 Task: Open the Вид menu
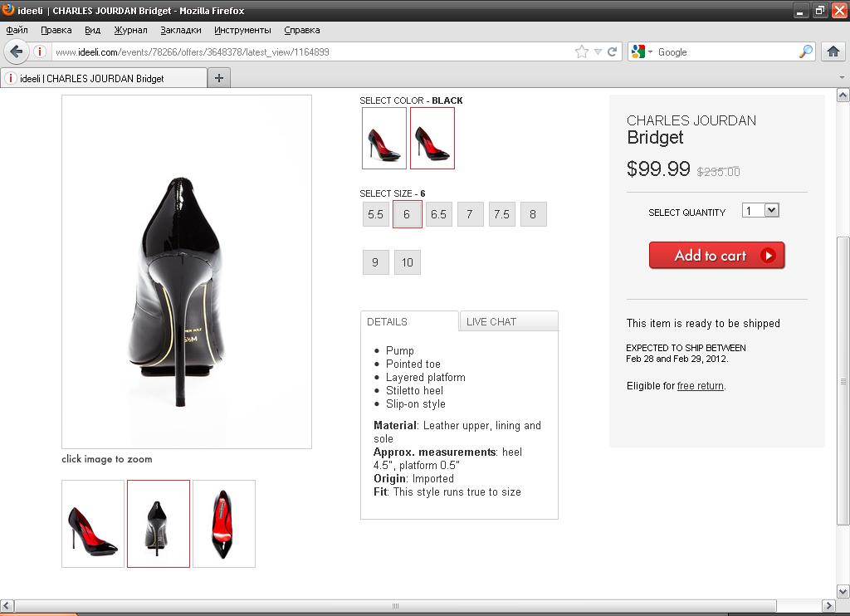coord(93,31)
